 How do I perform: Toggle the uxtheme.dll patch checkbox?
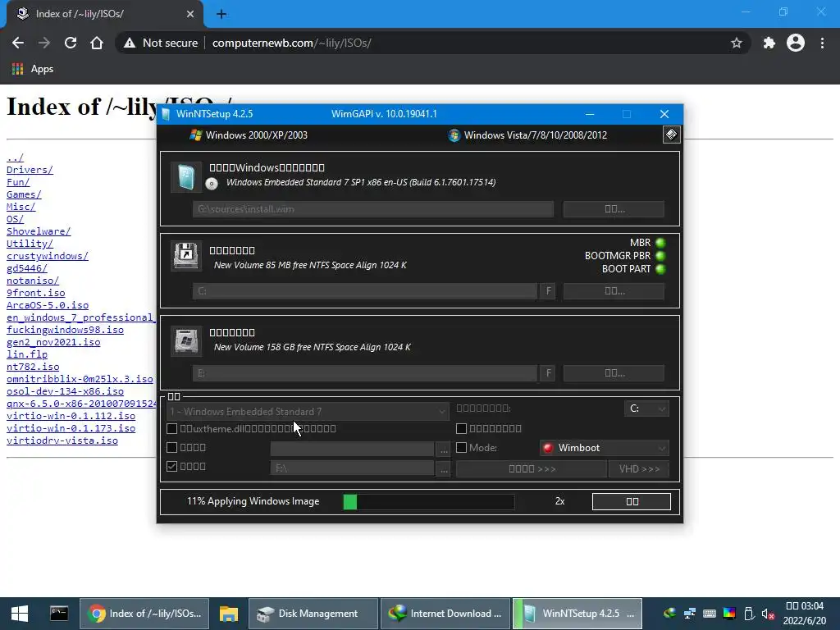(x=172, y=428)
